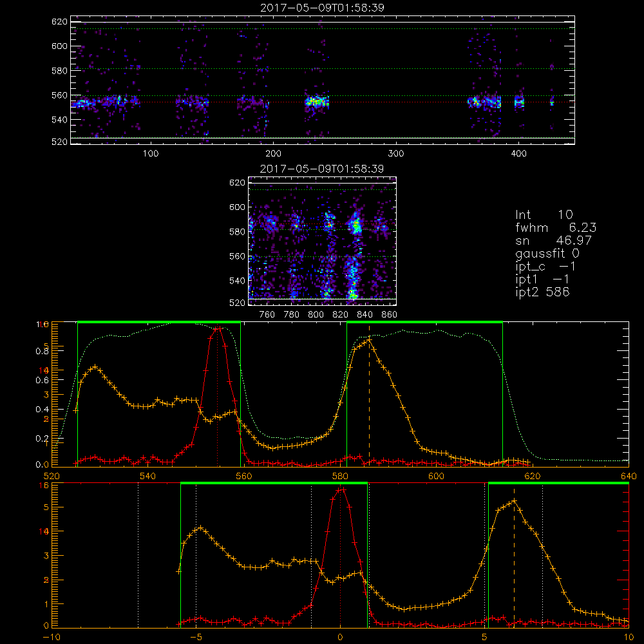Click the x-axis label 300 on top spectrogram
Viewport: 644px width, 644px height.
[396, 154]
